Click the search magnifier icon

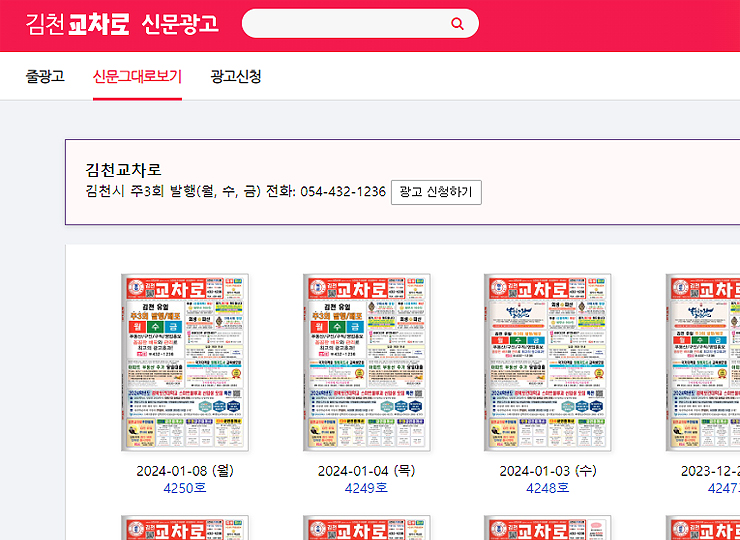[x=457, y=24]
